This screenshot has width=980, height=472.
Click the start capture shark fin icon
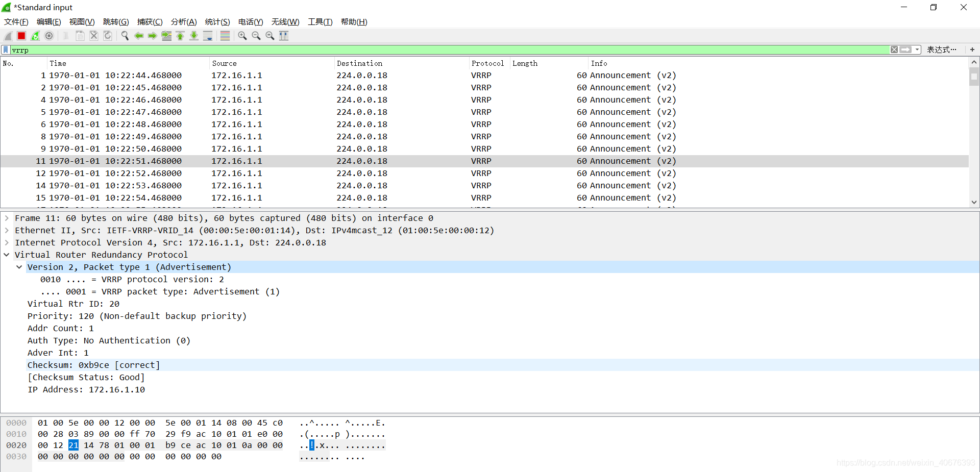(x=8, y=36)
